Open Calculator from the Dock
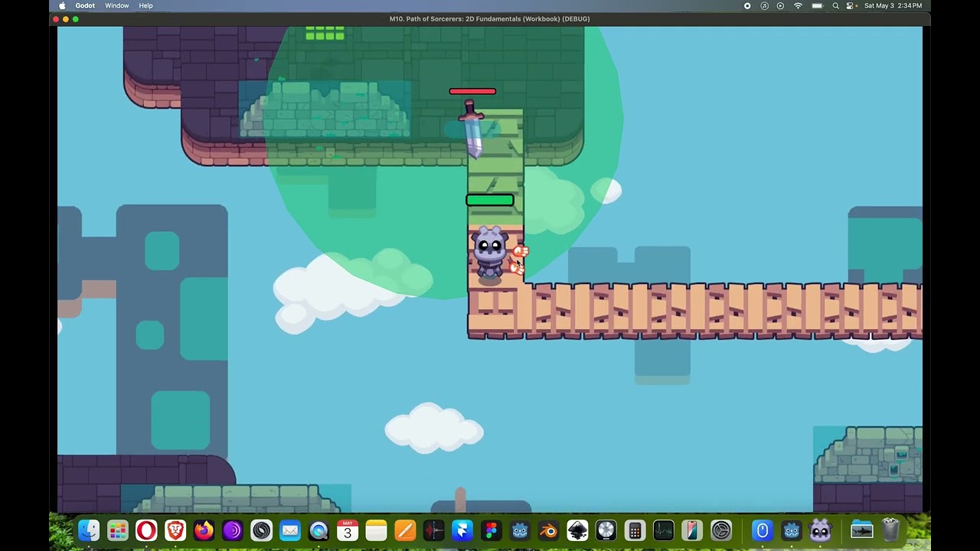 click(x=635, y=530)
